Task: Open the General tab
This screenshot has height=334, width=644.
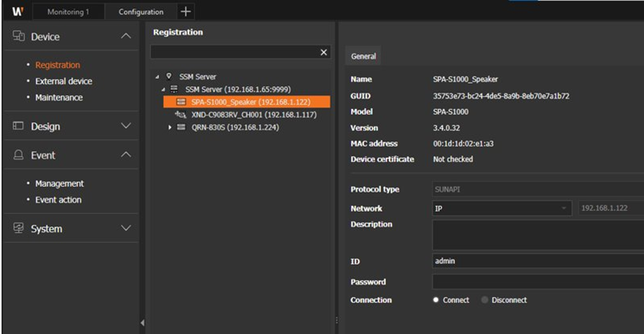Action: coord(363,56)
